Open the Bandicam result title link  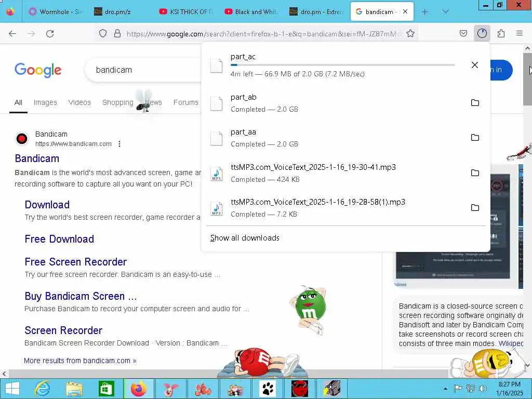(x=37, y=158)
